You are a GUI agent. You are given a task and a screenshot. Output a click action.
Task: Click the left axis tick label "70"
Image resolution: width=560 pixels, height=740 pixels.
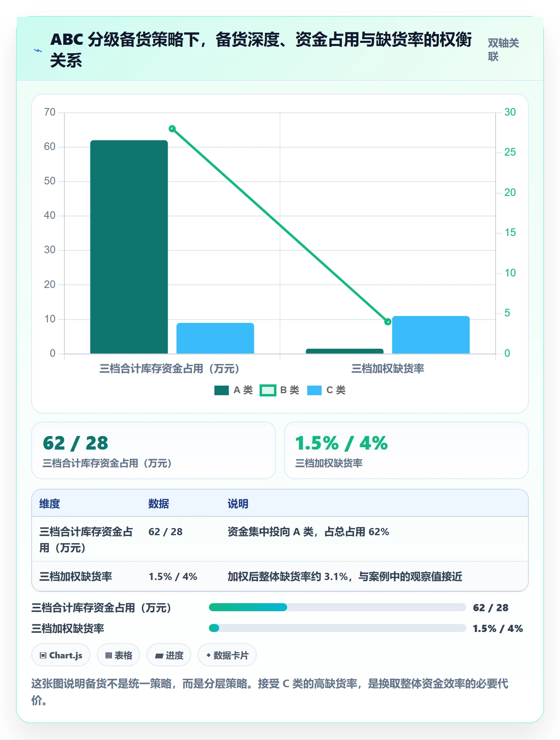click(x=50, y=112)
